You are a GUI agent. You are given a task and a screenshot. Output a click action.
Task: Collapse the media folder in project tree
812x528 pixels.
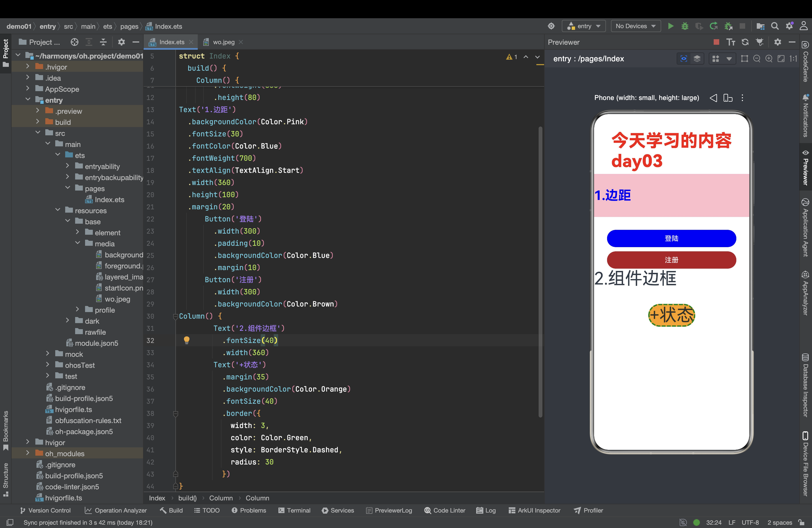(77, 243)
